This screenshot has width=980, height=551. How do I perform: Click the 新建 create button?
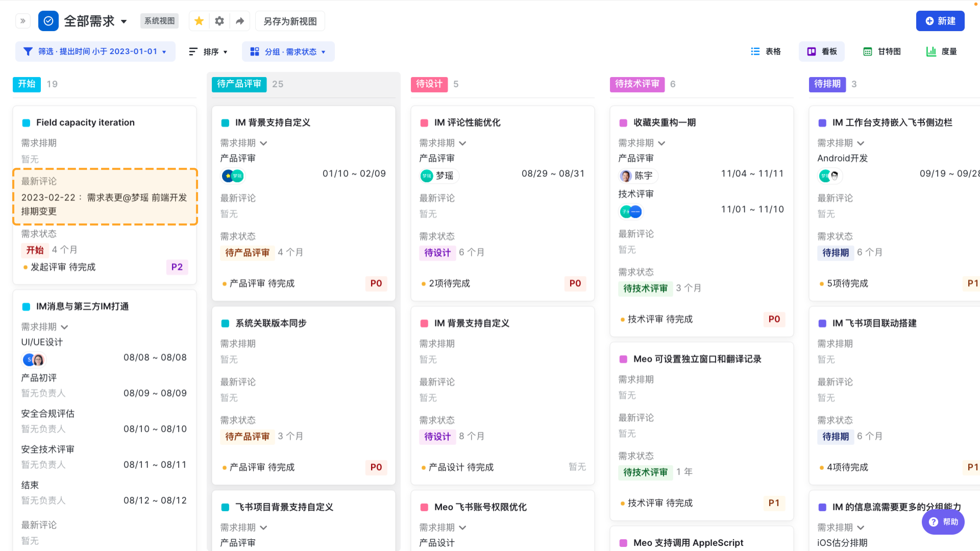(940, 21)
